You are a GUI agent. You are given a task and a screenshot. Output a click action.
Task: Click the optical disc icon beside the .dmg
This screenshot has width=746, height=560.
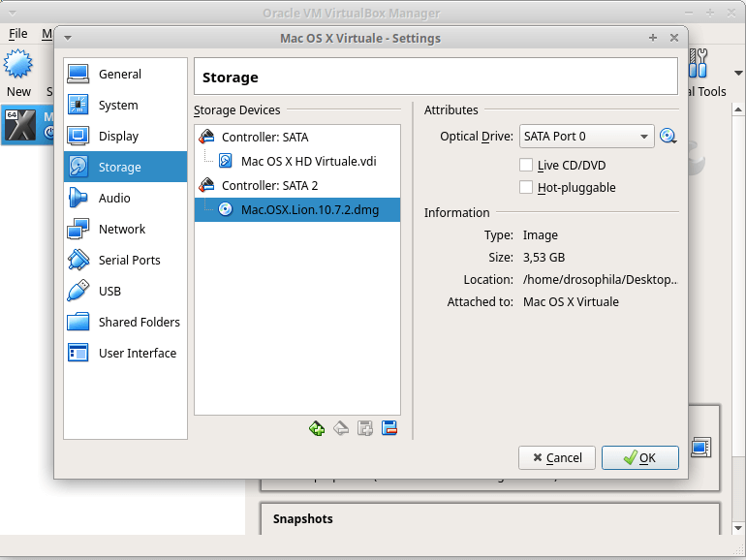pos(226,209)
